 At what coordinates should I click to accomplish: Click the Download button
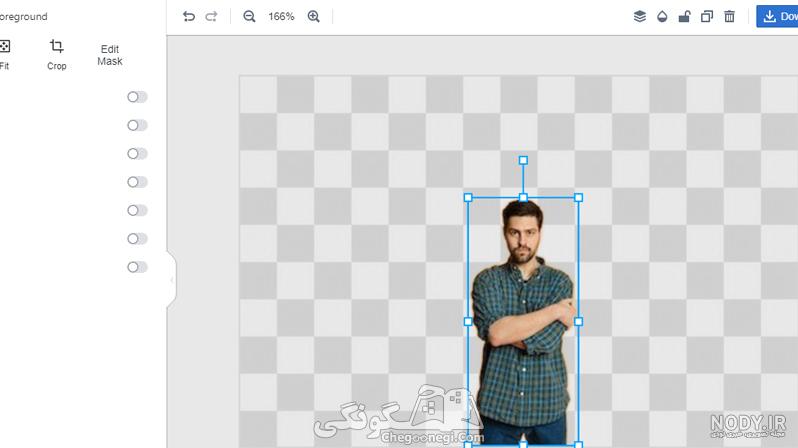pos(777,16)
